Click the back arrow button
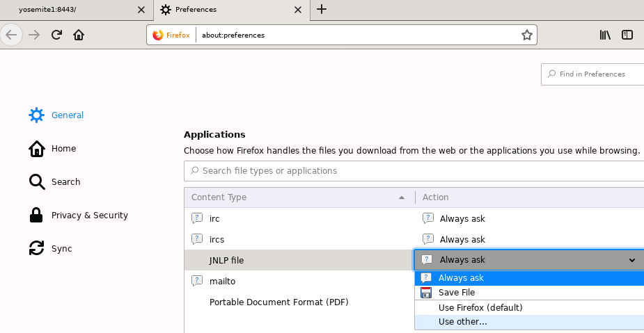This screenshot has width=644, height=333. coord(12,35)
